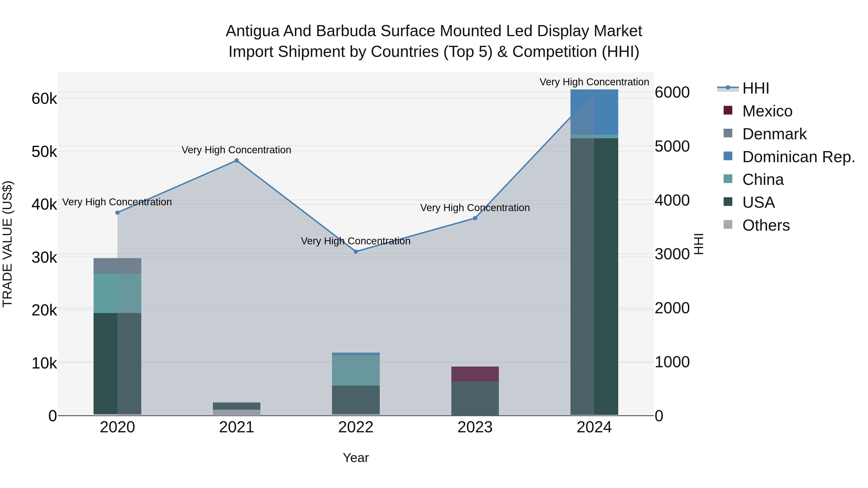
Task: Click the HHI data point for 2020
Action: click(x=118, y=213)
